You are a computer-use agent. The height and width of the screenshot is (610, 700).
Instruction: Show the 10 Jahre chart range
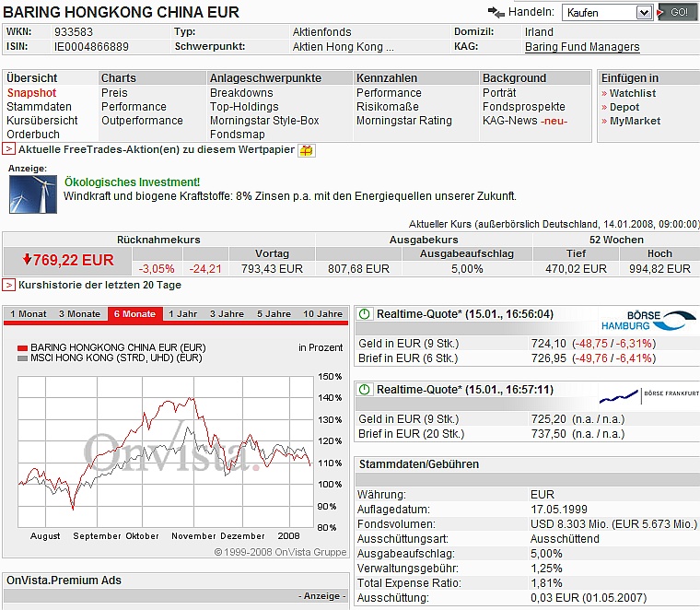[x=322, y=314]
